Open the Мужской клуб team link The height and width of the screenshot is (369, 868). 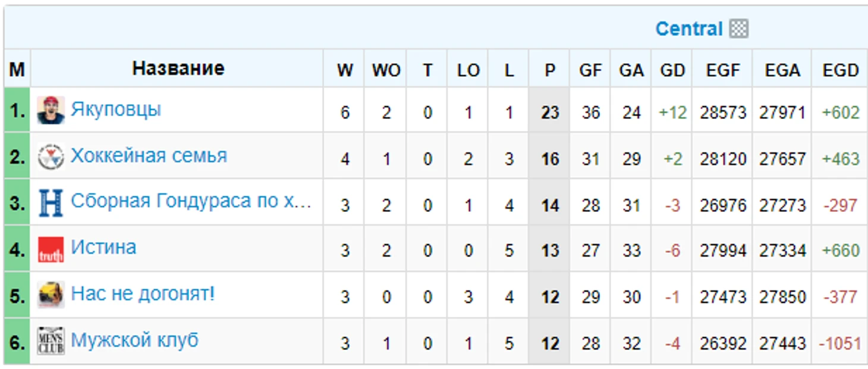[x=134, y=340]
